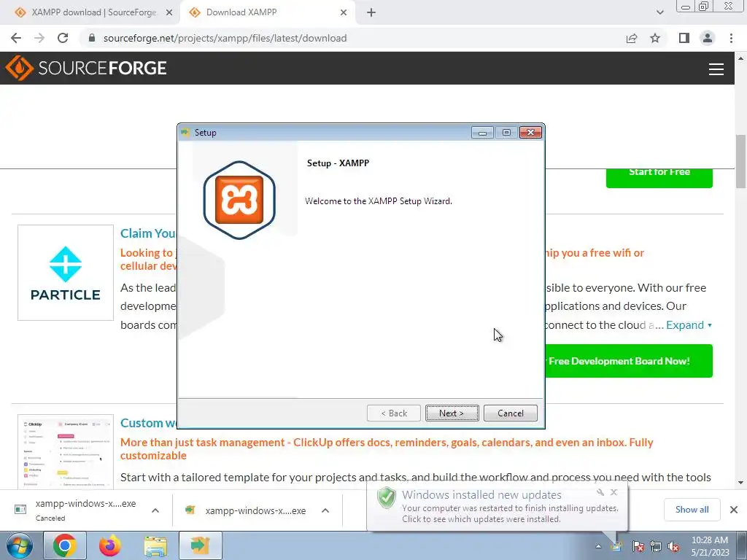
Task: Click the XAMPP installer taskbar icon
Action: tap(201, 546)
